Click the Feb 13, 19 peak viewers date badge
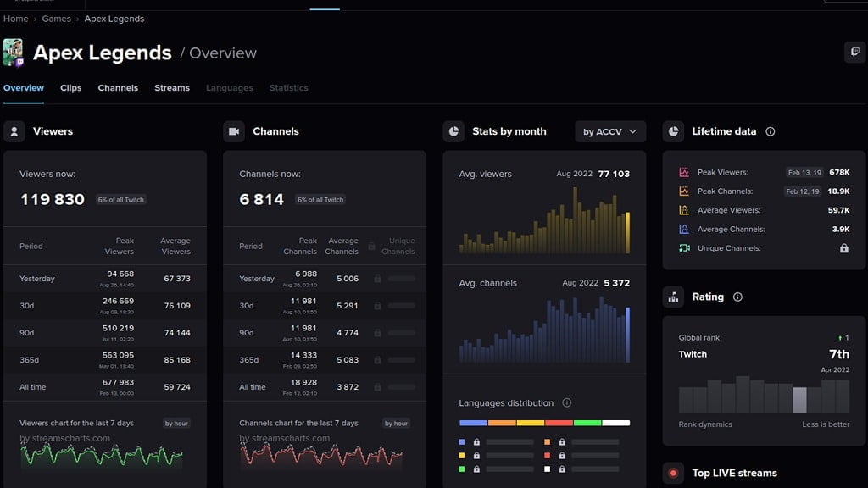This screenshot has width=868, height=488. 804,173
